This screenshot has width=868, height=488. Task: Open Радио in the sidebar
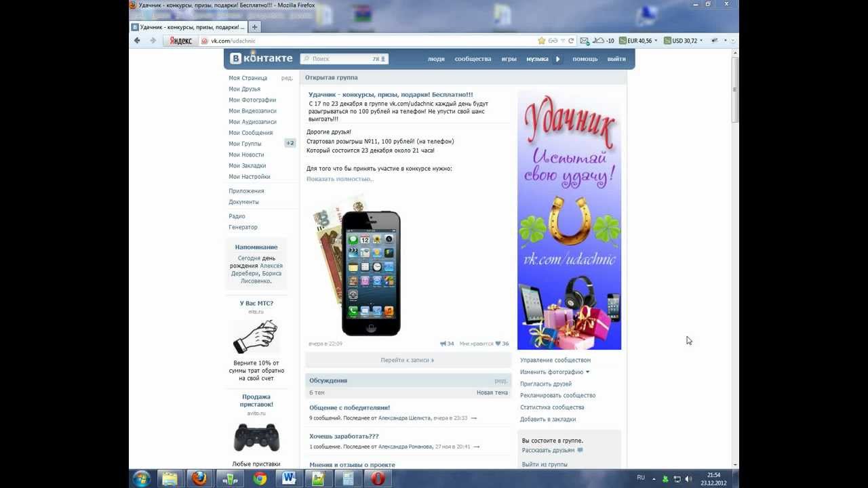click(x=237, y=216)
